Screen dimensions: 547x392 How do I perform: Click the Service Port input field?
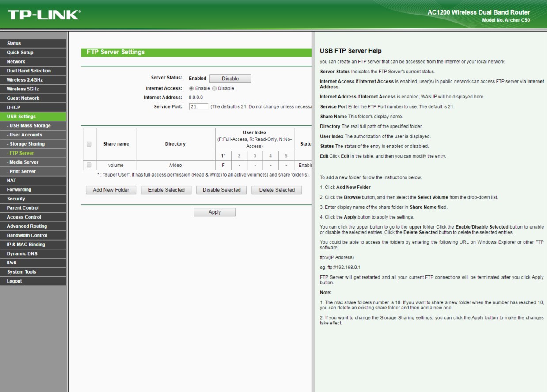198,106
